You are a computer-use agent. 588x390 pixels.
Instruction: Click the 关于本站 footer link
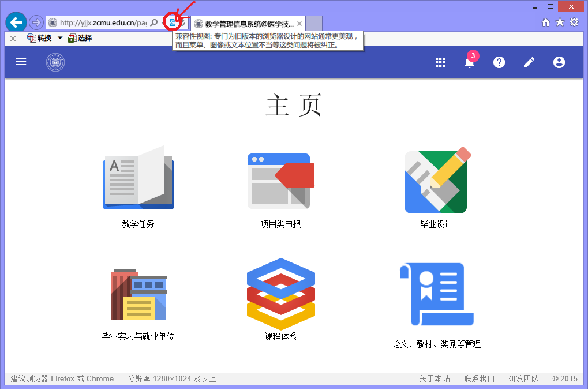[x=434, y=378]
